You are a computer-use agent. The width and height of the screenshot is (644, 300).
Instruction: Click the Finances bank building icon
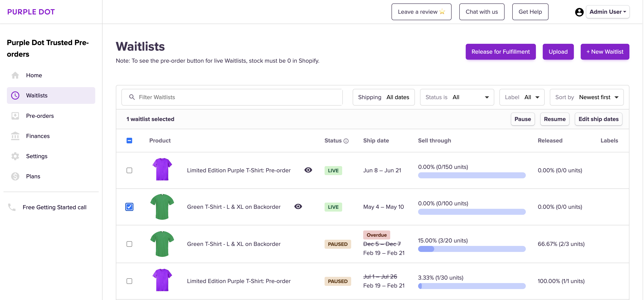(x=15, y=136)
